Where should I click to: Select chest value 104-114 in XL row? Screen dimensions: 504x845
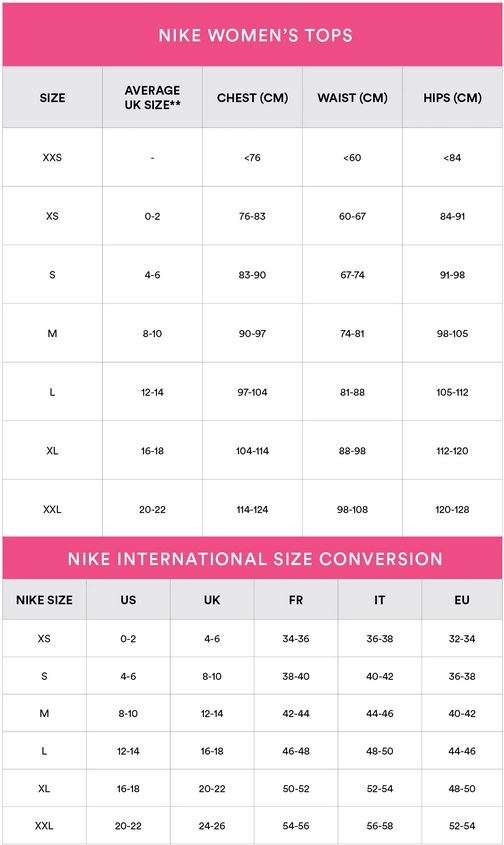click(x=252, y=451)
